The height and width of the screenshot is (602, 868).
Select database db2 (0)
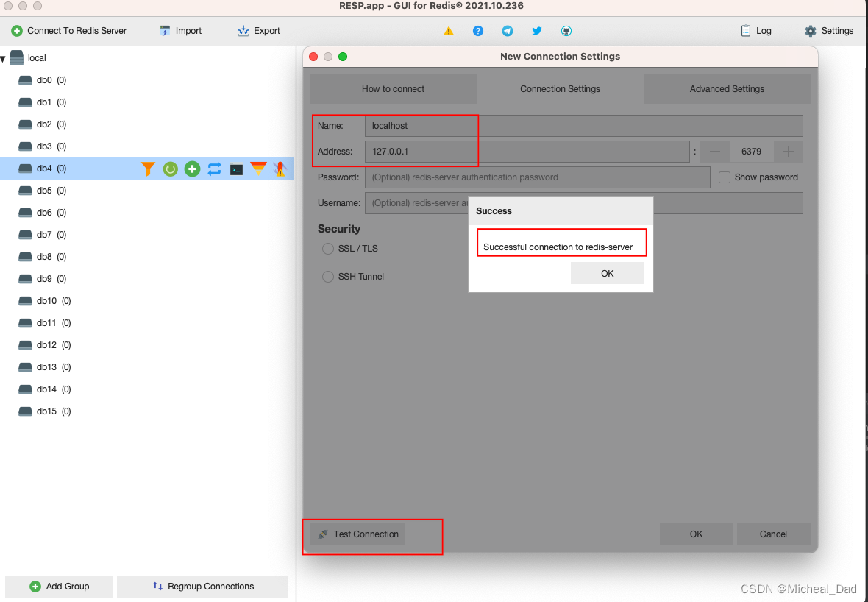click(x=43, y=124)
